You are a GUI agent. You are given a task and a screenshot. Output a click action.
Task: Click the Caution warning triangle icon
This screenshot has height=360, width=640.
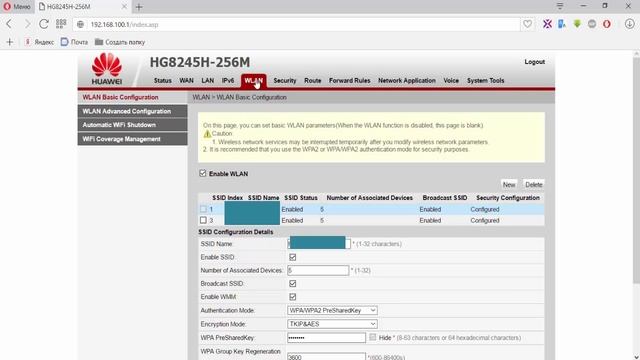tap(207, 133)
